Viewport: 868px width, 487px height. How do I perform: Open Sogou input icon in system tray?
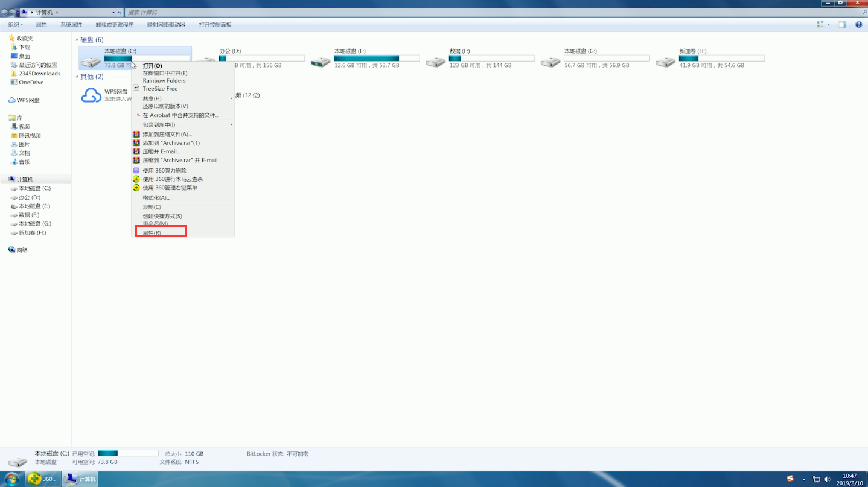pyautogui.click(x=790, y=479)
